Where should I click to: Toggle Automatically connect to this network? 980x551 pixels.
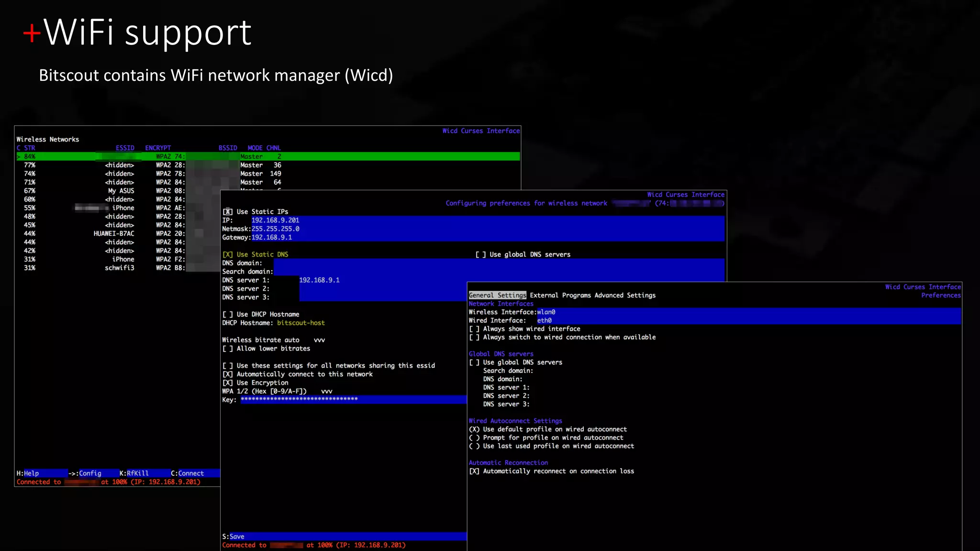click(227, 374)
